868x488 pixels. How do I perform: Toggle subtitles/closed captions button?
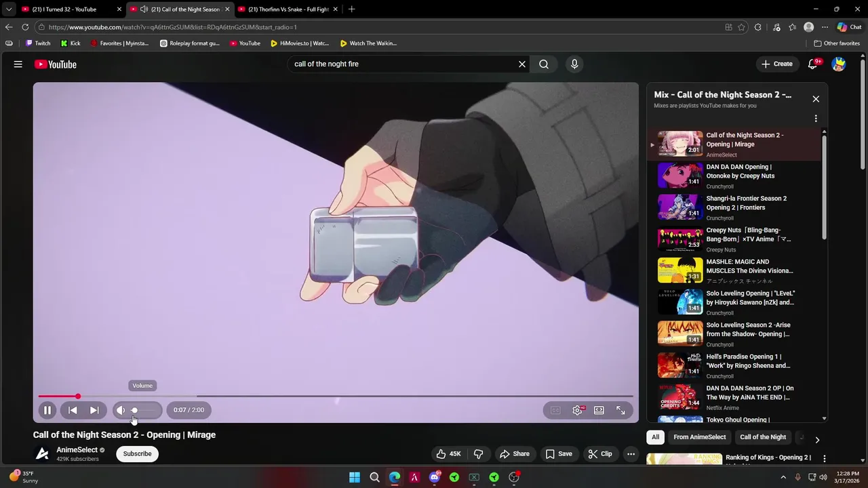[x=555, y=410]
